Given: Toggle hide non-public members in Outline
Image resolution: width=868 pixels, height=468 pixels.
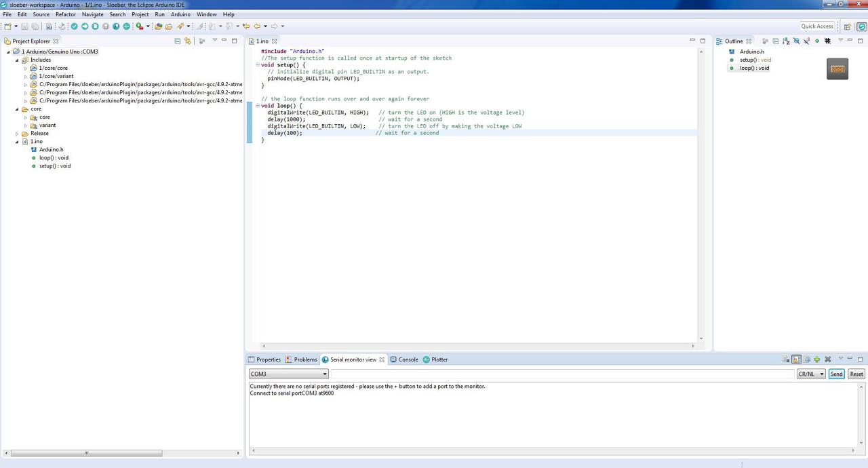Looking at the screenshot, I should coord(817,41).
